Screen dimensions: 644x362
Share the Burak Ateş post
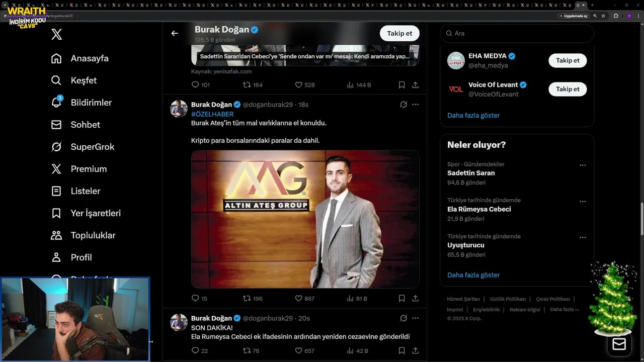click(415, 298)
